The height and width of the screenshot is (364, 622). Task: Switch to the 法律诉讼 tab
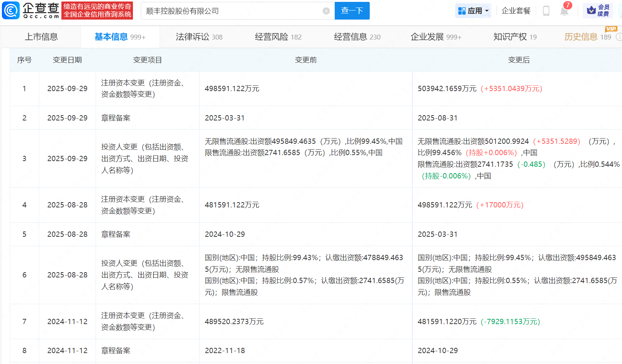click(x=199, y=37)
